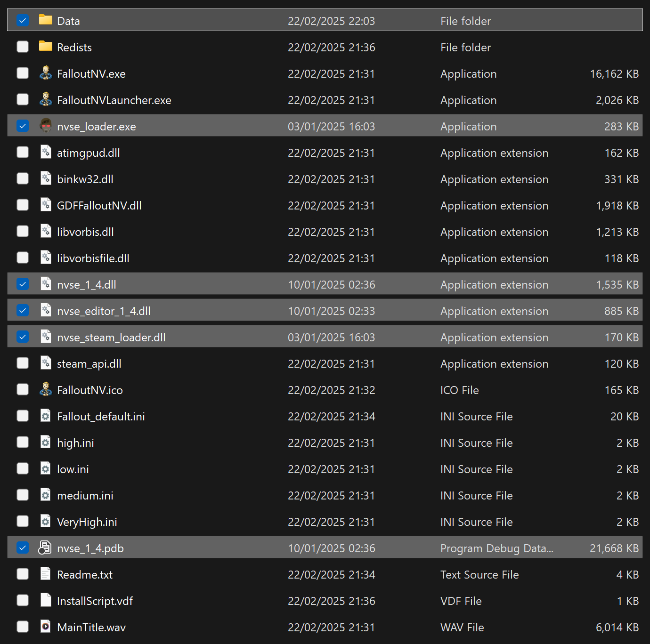The height and width of the screenshot is (644, 650).
Task: Click the Data folder icon
Action: (x=46, y=20)
